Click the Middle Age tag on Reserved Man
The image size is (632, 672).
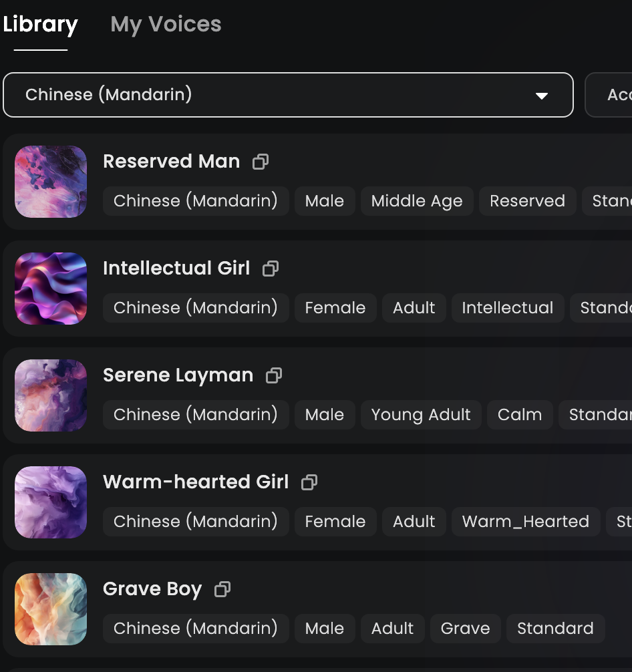[x=417, y=201]
